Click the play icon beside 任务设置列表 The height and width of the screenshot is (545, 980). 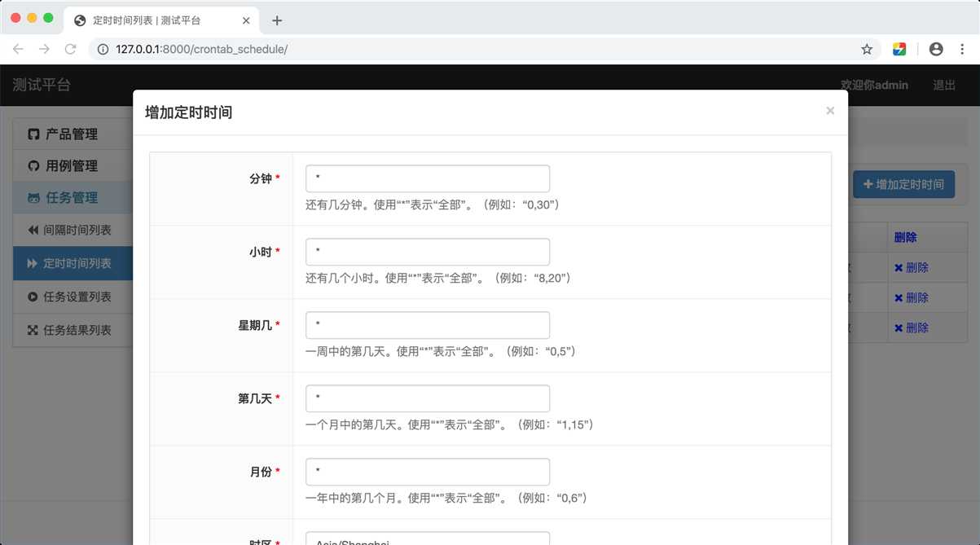coord(33,297)
